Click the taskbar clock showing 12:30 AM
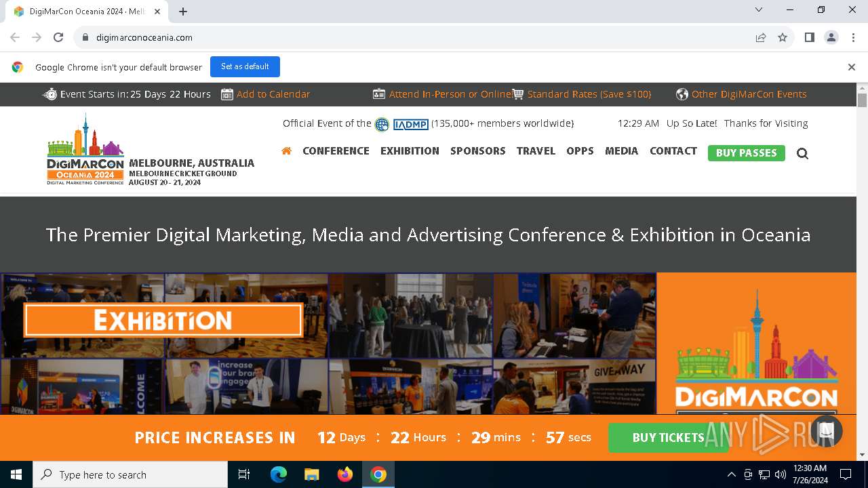The height and width of the screenshot is (488, 868). [810, 474]
